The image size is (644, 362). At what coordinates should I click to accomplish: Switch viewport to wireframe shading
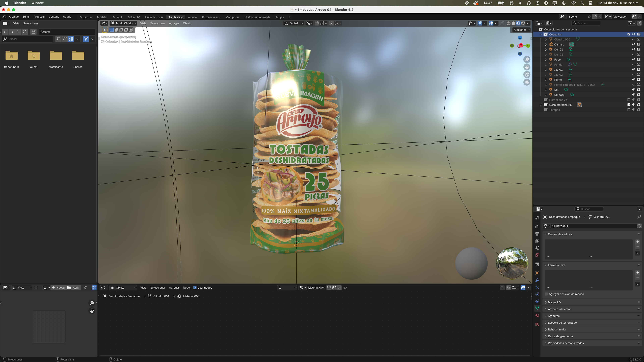(508, 23)
